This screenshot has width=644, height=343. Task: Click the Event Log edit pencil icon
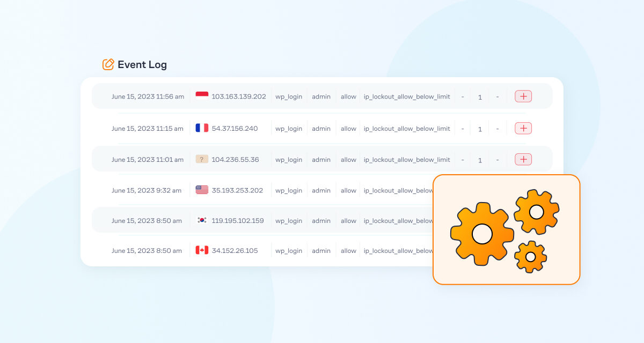tap(108, 64)
